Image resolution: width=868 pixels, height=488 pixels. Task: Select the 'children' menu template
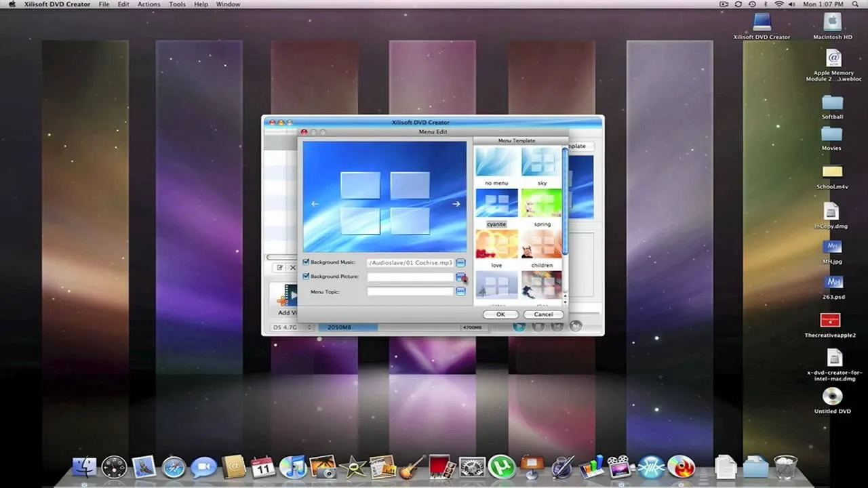[541, 244]
